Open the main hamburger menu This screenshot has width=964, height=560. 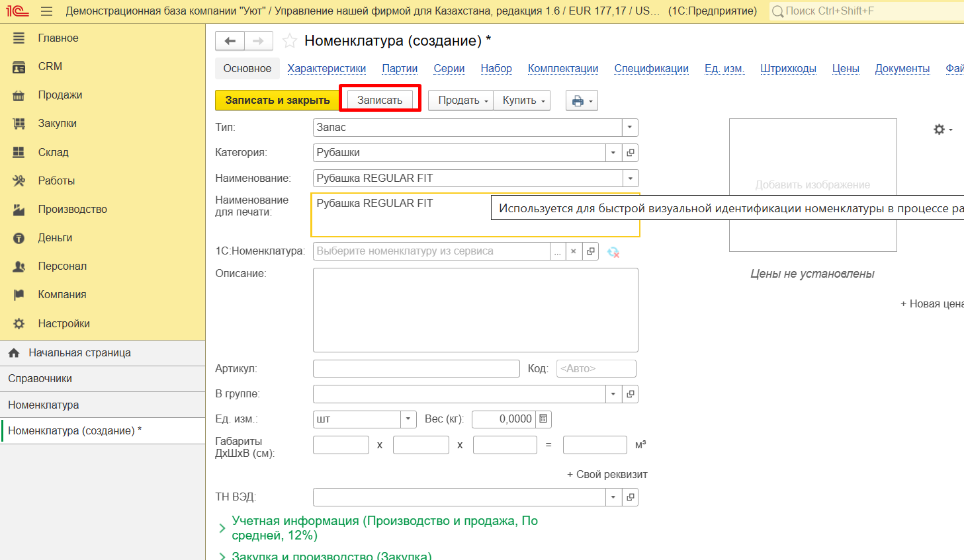pyautogui.click(x=46, y=11)
